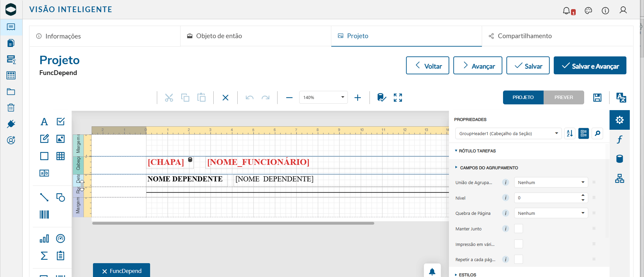
Task: Click the Voltar button
Action: pos(428,66)
